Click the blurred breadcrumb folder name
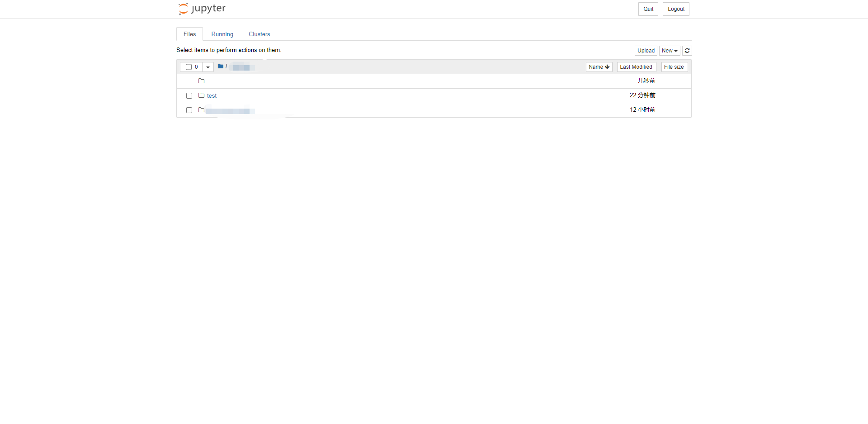 pos(243,67)
